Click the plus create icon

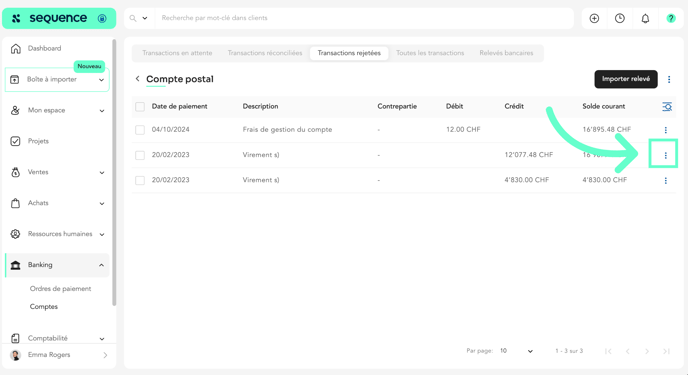[594, 18]
